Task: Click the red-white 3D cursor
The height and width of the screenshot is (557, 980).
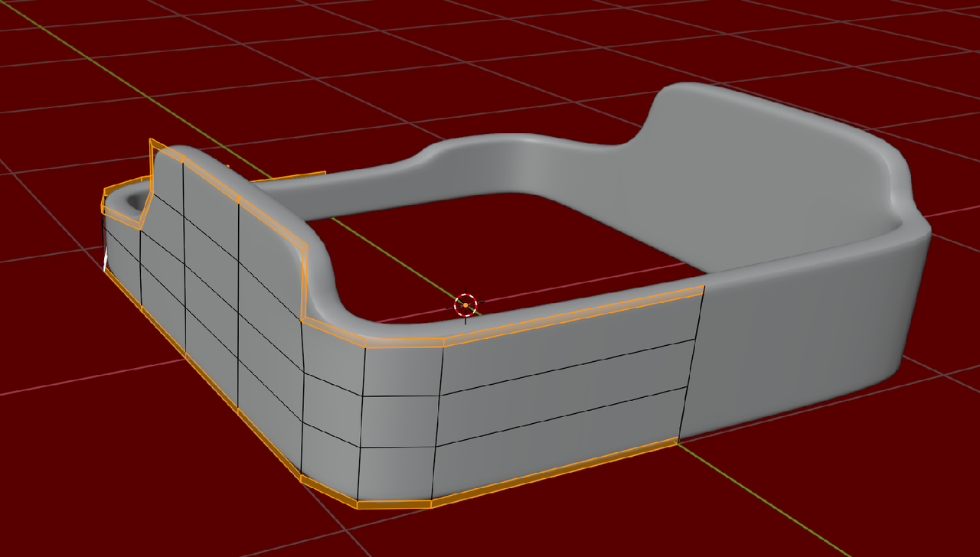Action: click(465, 305)
